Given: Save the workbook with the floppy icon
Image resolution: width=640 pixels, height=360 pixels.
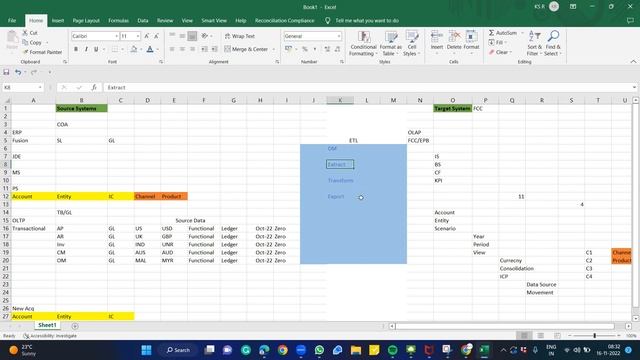Looking at the screenshot, I should coord(6,72).
